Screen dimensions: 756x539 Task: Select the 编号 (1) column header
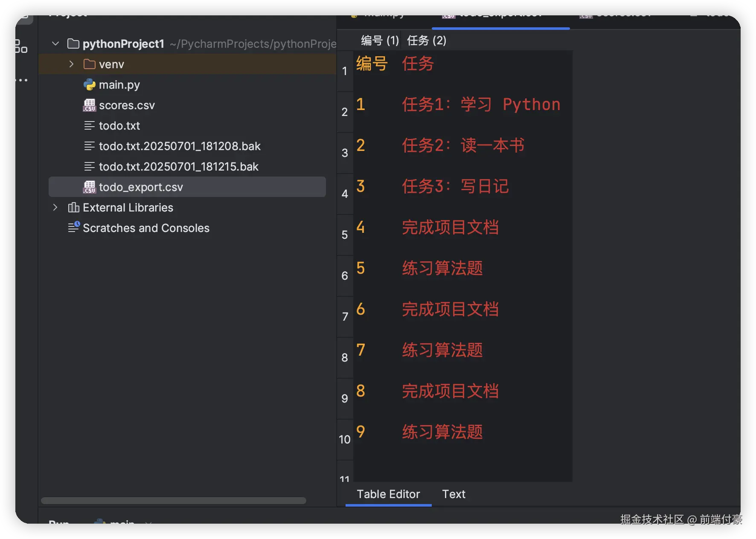[380, 41]
